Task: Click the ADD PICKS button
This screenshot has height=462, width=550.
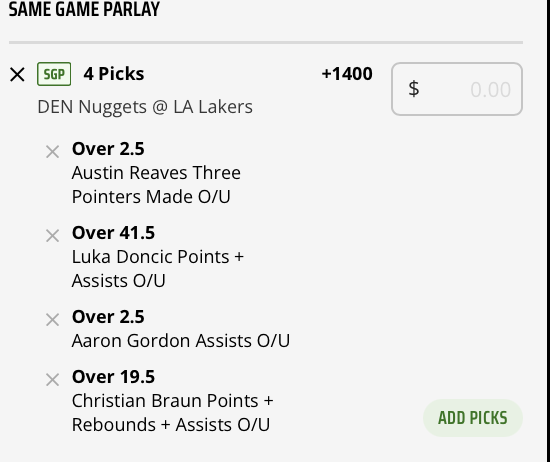Action: tap(473, 418)
